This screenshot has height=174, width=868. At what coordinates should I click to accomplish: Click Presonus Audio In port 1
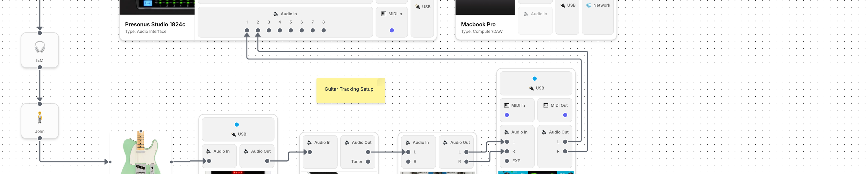pos(247,30)
